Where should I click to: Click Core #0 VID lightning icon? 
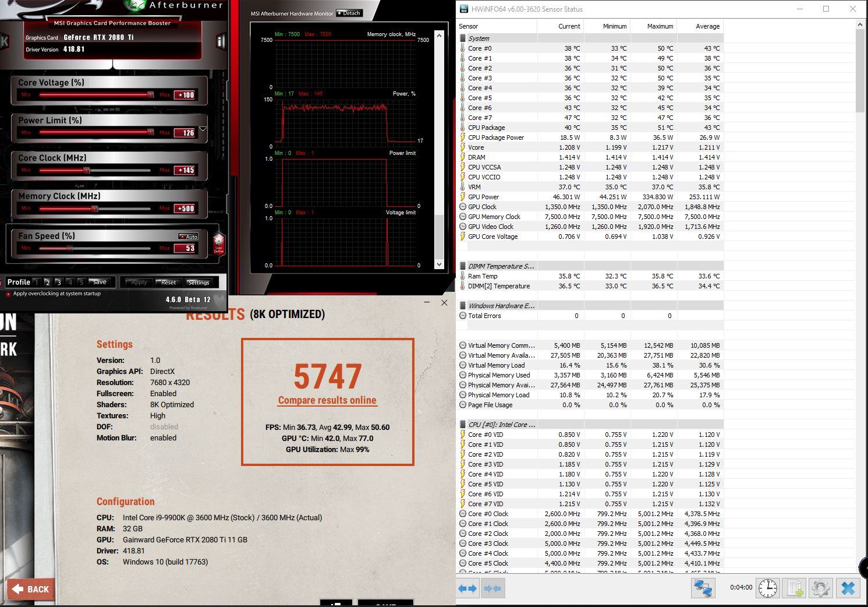click(x=463, y=435)
